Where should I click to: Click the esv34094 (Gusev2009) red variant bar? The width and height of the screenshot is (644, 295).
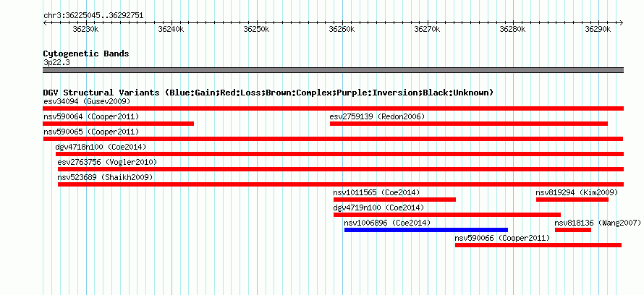333,108
